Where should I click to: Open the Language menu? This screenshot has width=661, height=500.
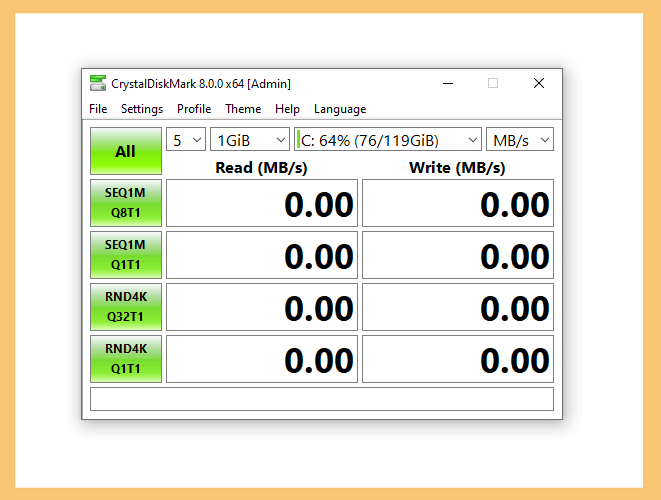point(340,109)
